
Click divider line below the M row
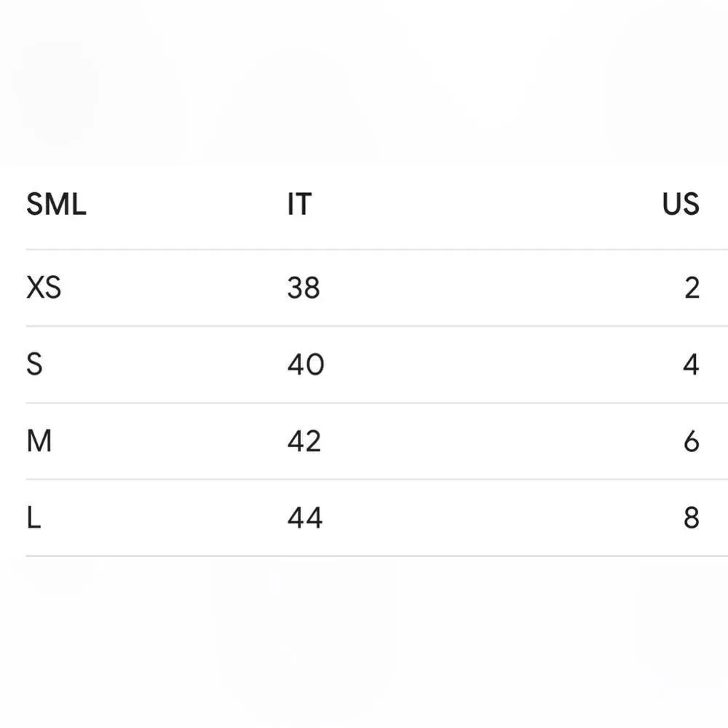click(x=364, y=479)
